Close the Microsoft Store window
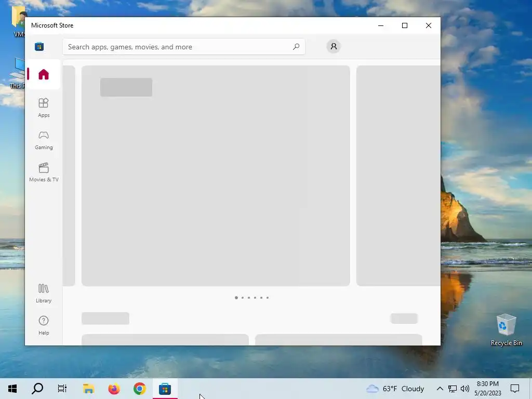This screenshot has width=532, height=399. (x=429, y=25)
